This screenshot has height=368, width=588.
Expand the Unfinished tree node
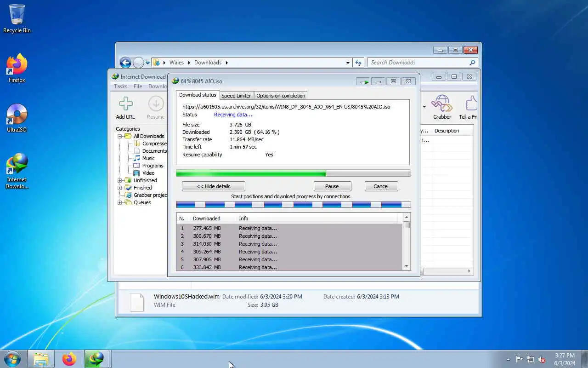coord(119,180)
